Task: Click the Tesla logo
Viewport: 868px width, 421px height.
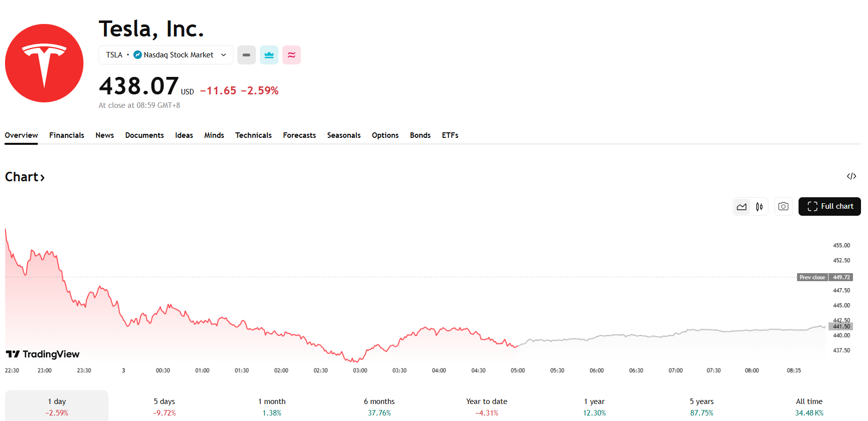Action: click(x=44, y=63)
